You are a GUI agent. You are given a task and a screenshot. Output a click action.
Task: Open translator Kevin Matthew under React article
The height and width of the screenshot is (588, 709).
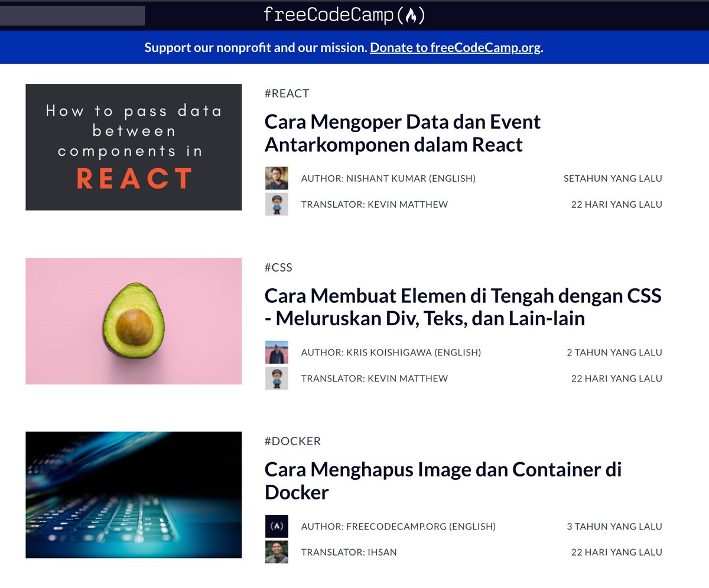(375, 204)
